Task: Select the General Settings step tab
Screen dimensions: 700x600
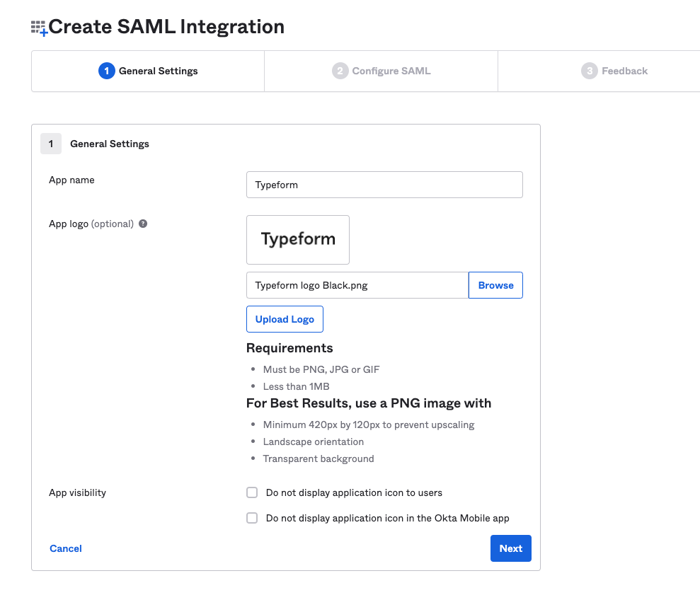Action: [x=148, y=71]
